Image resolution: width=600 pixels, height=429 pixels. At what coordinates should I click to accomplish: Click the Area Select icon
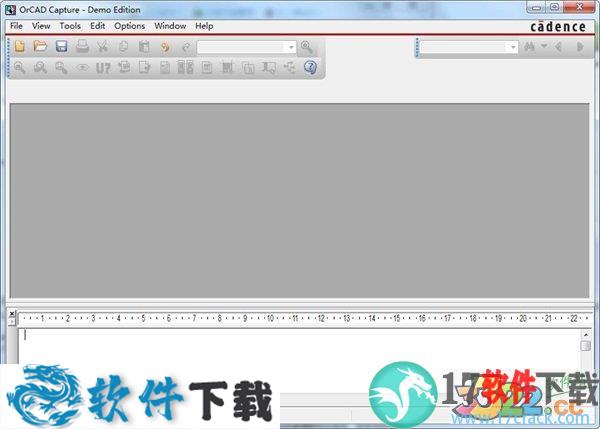(x=248, y=68)
